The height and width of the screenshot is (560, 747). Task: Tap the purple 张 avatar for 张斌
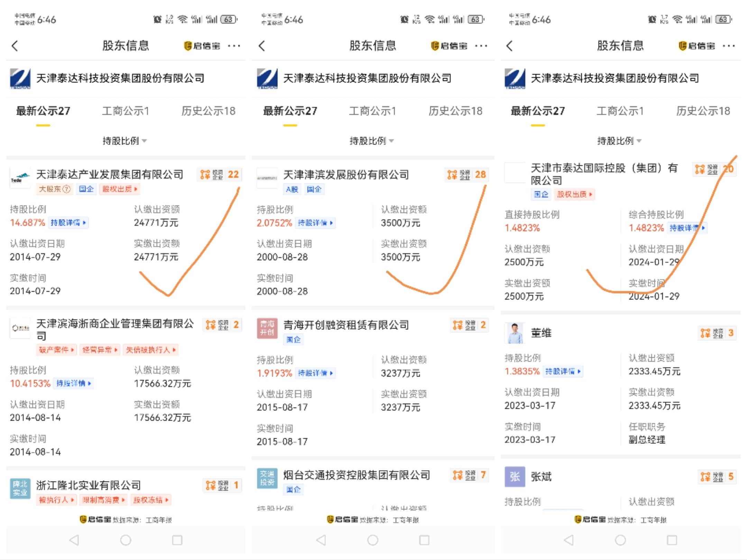[515, 477]
